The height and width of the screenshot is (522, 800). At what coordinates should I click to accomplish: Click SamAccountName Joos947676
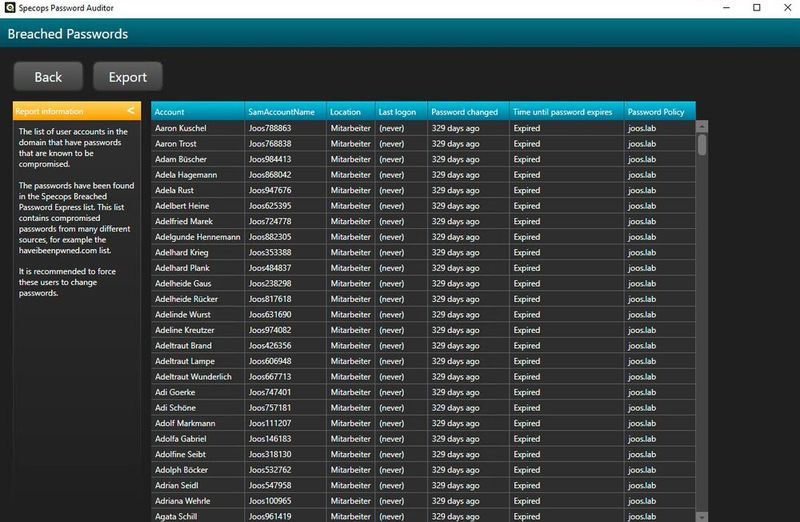tap(270, 190)
